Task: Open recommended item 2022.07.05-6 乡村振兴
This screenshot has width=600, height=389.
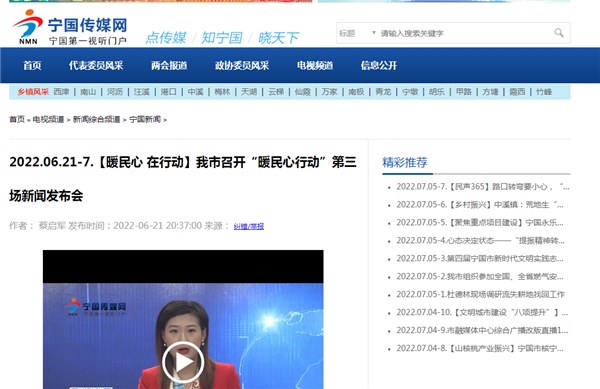Action: click(x=480, y=205)
